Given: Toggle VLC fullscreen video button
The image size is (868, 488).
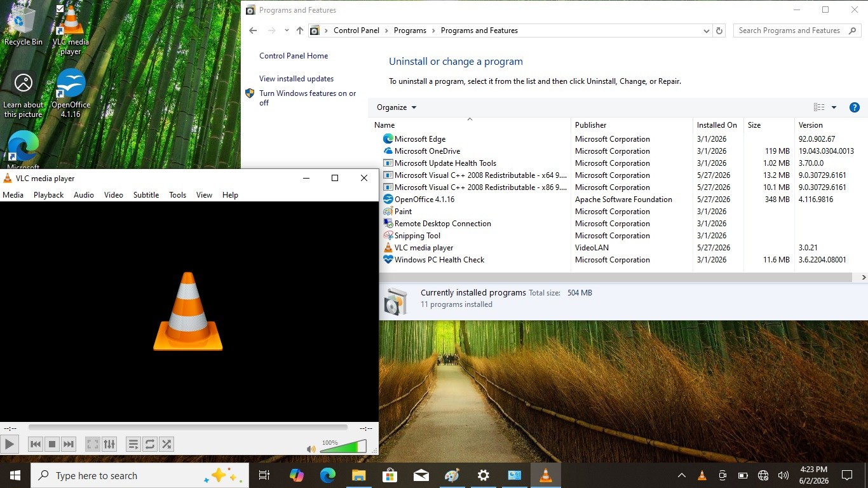Looking at the screenshot, I should [x=93, y=444].
